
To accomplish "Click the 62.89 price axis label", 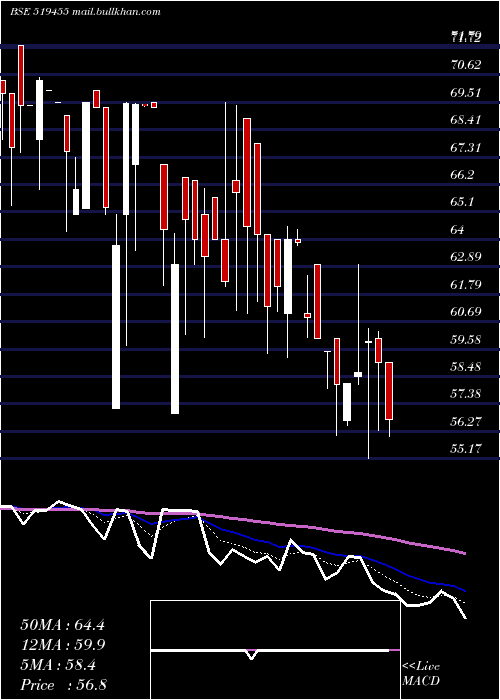I will [x=466, y=257].
